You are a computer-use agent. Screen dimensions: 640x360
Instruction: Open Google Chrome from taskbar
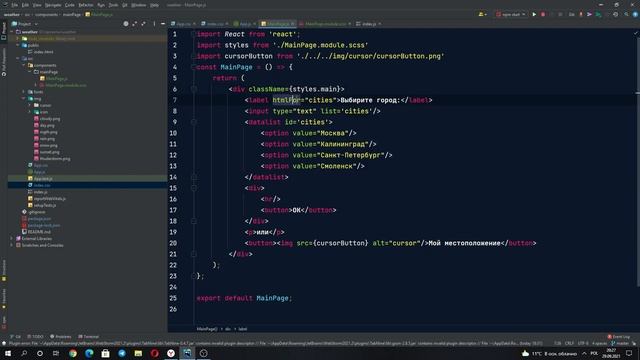(x=73, y=353)
